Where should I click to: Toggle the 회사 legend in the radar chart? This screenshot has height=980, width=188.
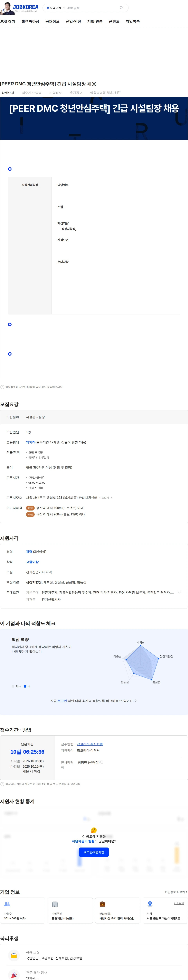click(16, 686)
